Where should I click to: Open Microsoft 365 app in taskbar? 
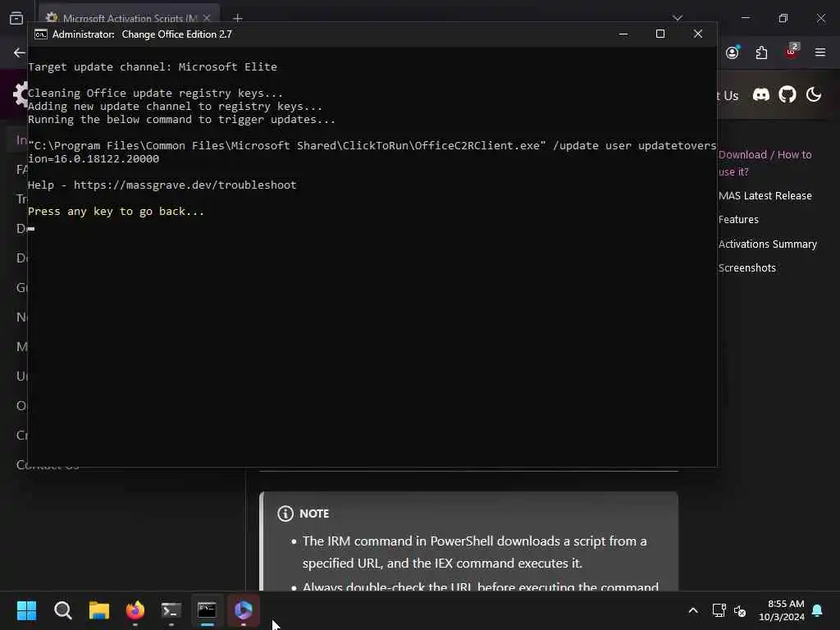pos(243,610)
